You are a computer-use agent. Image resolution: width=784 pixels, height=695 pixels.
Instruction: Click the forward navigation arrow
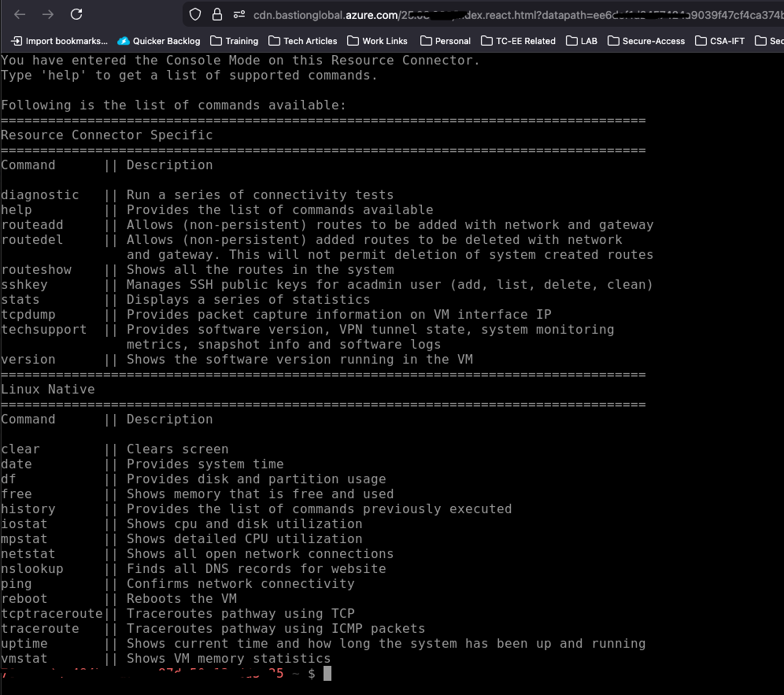46,14
